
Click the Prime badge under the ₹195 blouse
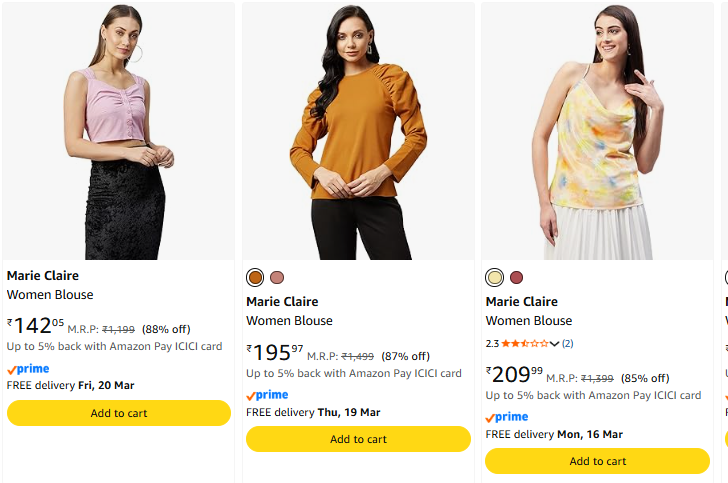267,395
